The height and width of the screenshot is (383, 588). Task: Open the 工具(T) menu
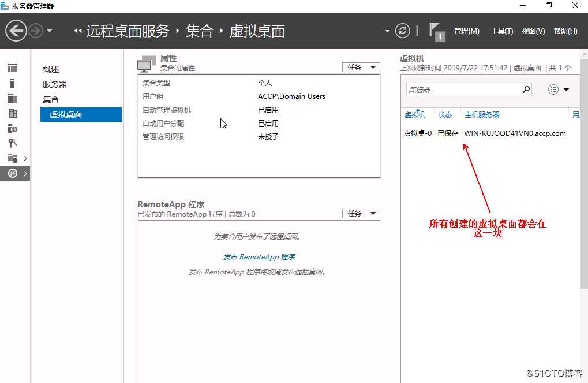coord(502,31)
